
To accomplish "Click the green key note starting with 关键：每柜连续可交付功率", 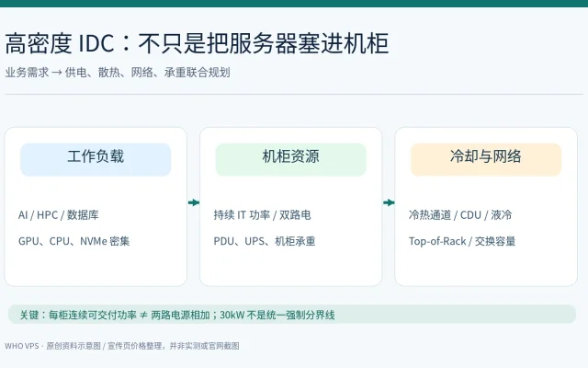I will (292, 315).
